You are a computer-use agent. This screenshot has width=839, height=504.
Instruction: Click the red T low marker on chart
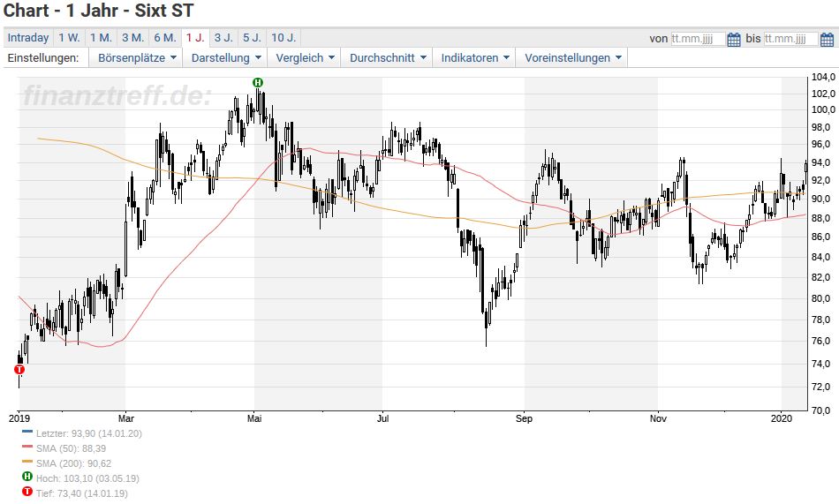(19, 369)
